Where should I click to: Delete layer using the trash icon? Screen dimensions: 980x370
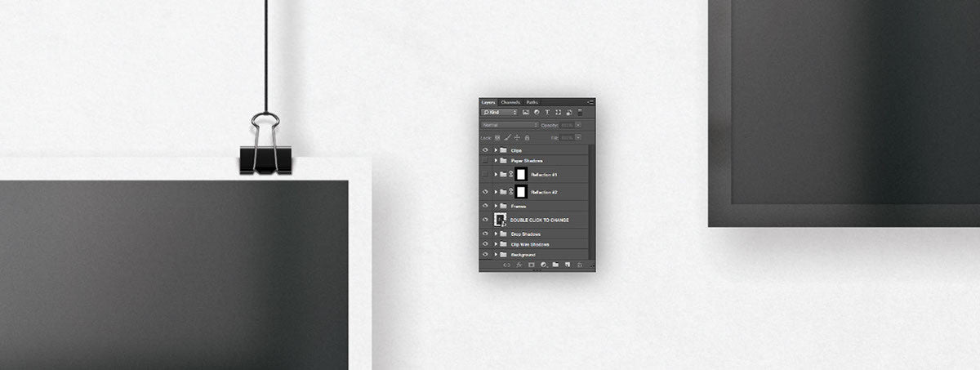pos(580,265)
